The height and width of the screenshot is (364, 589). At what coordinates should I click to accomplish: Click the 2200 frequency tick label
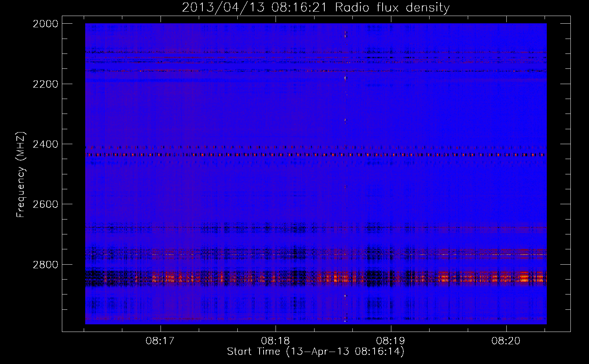[46, 84]
